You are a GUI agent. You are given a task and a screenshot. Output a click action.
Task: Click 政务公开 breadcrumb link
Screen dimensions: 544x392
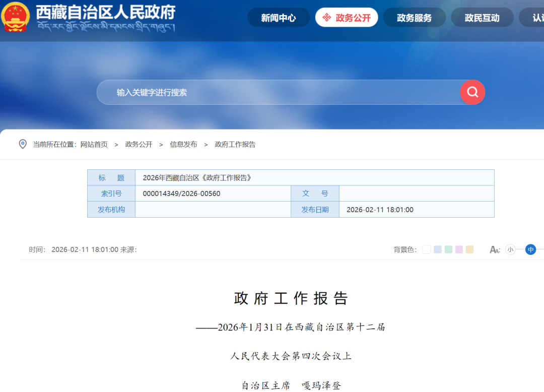[x=139, y=144]
